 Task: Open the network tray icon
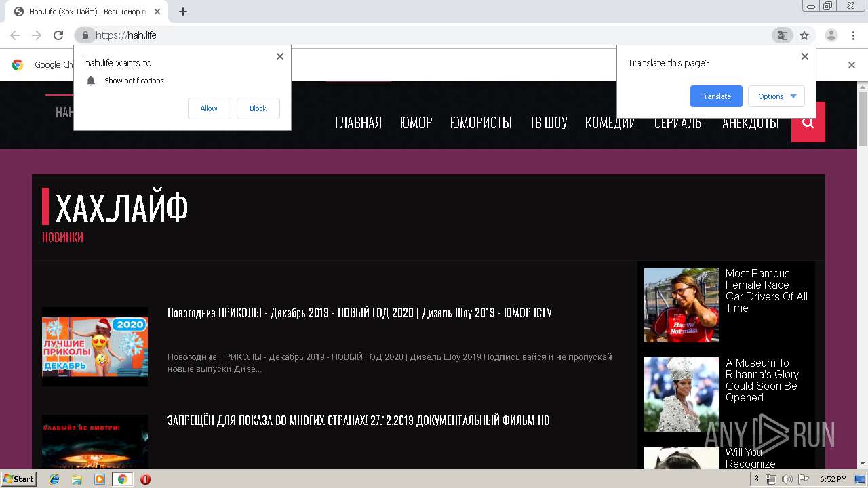(772, 479)
